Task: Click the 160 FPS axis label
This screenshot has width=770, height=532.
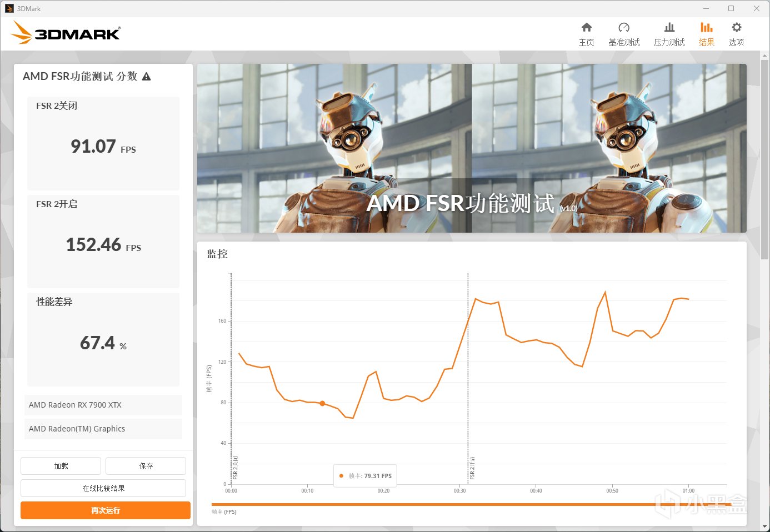Action: pyautogui.click(x=222, y=321)
